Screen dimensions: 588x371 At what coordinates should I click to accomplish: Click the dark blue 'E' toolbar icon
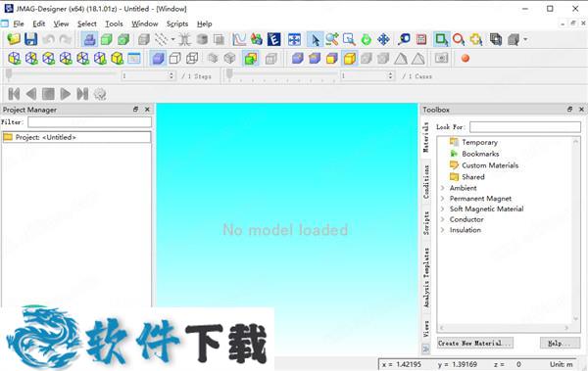point(273,39)
